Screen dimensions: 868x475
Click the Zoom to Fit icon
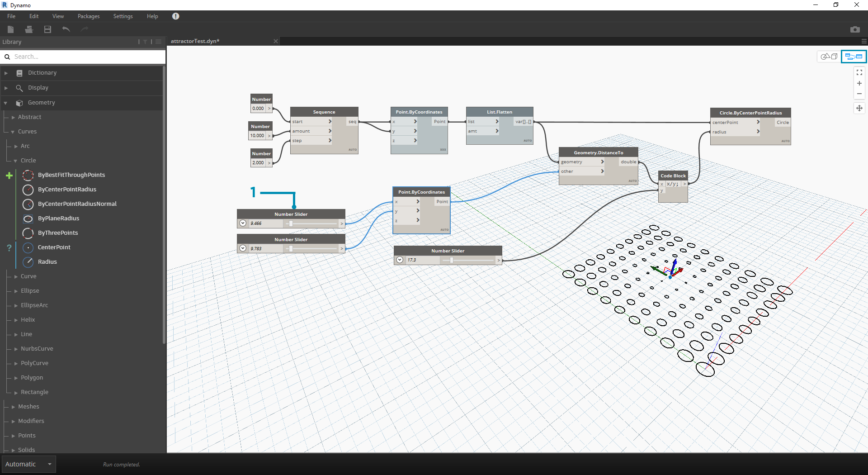point(859,72)
